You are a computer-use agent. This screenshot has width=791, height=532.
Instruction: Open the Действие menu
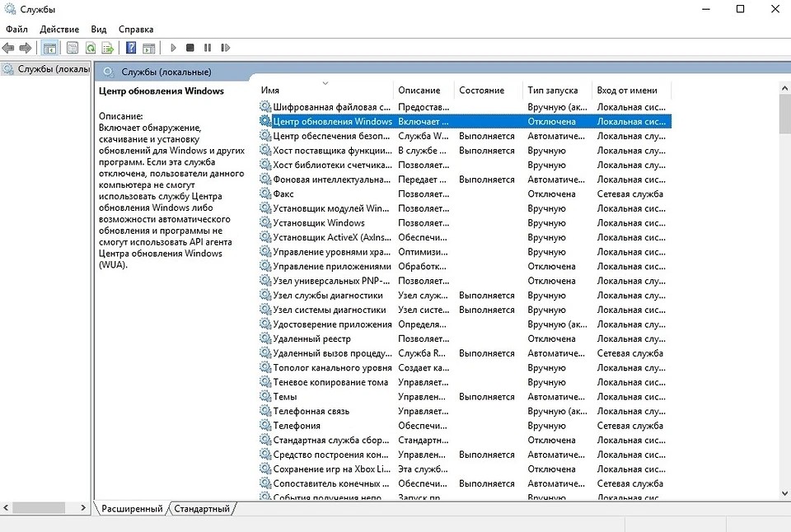(59, 29)
